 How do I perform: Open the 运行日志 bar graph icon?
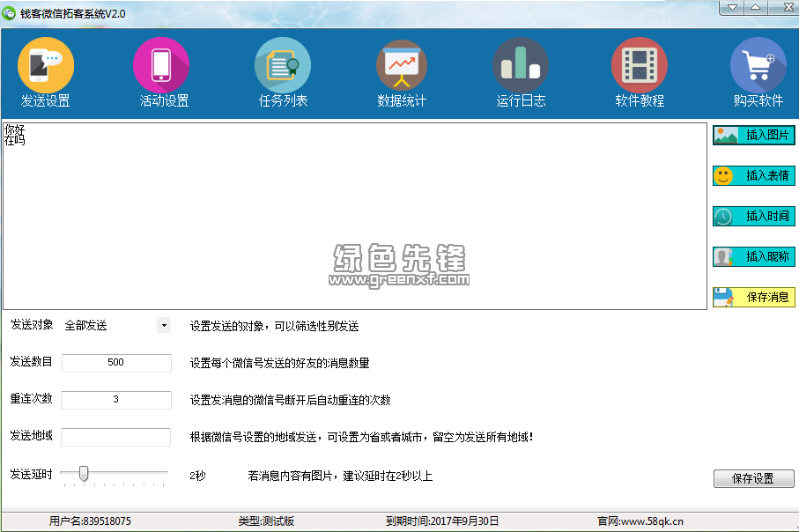coord(521,65)
